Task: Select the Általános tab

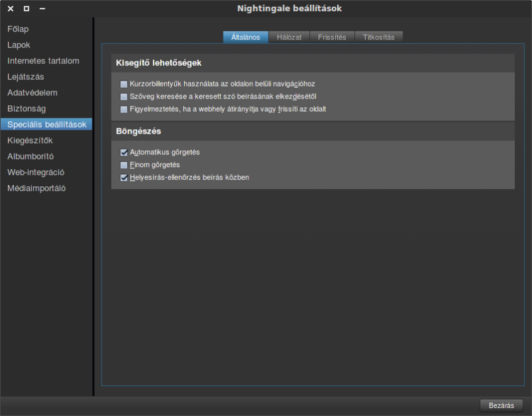Action: click(245, 37)
